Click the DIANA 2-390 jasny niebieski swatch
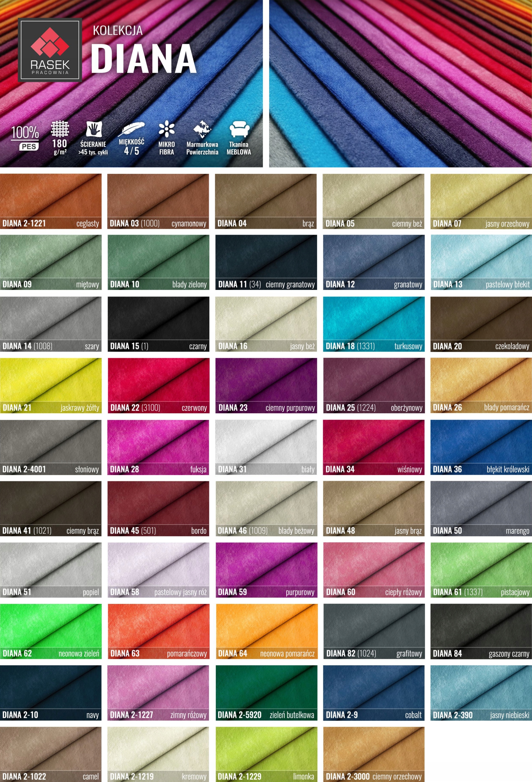This screenshot has height=782, width=532. 481,693
